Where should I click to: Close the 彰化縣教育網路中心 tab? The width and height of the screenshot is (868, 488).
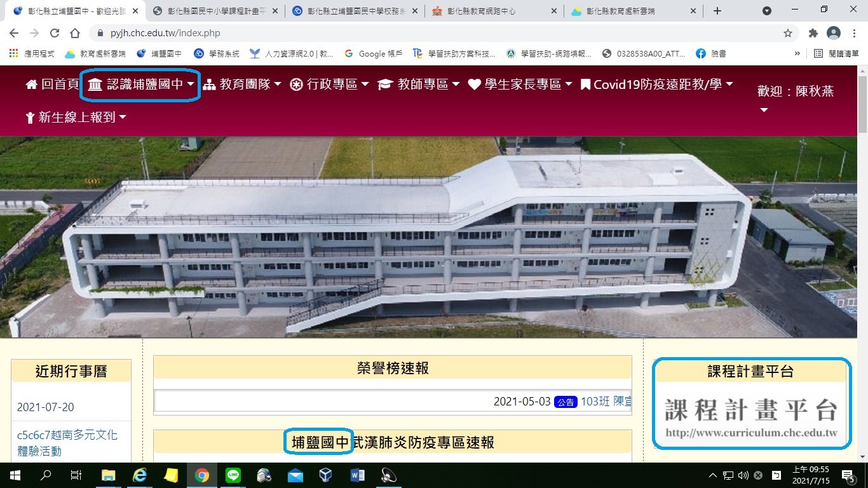[553, 11]
